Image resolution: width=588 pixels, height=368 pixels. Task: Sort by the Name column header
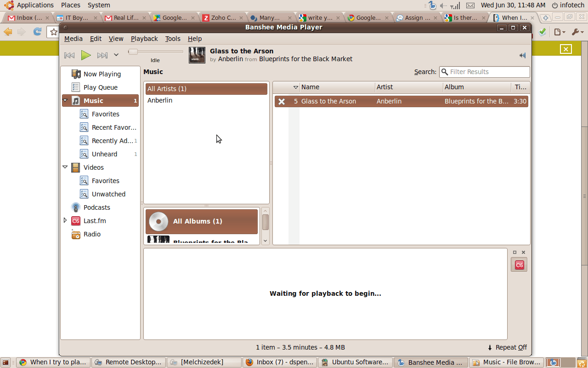tap(337, 87)
